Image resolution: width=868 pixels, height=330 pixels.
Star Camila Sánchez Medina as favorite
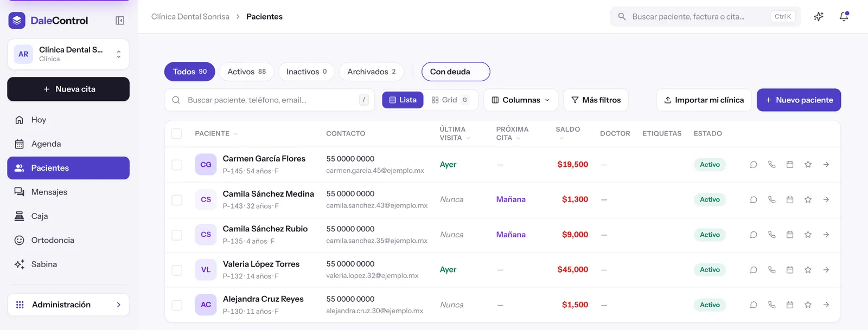click(808, 200)
